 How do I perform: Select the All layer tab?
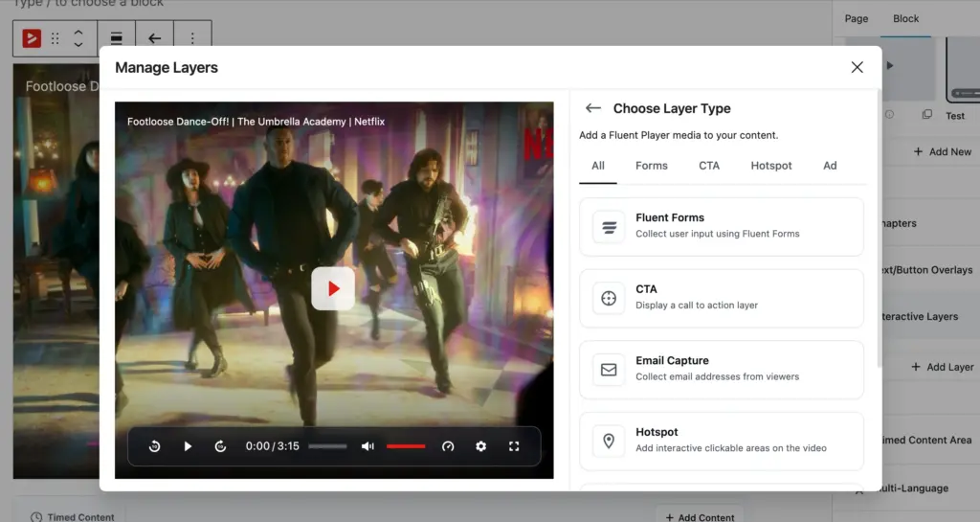tap(598, 166)
